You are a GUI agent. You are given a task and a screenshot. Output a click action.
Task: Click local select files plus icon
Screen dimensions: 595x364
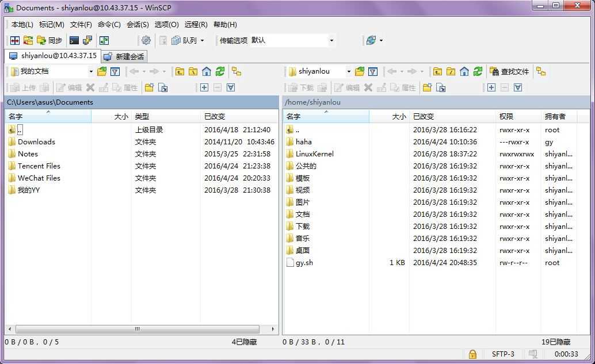(204, 87)
